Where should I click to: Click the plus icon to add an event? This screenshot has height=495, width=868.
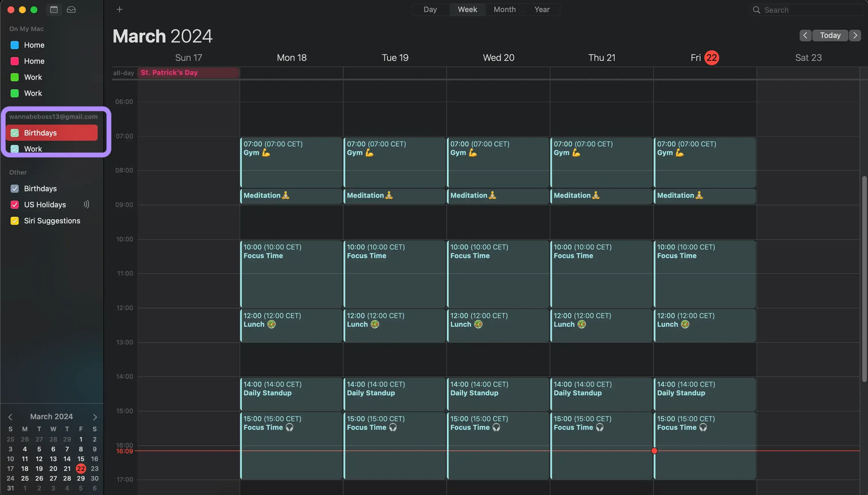pos(119,9)
